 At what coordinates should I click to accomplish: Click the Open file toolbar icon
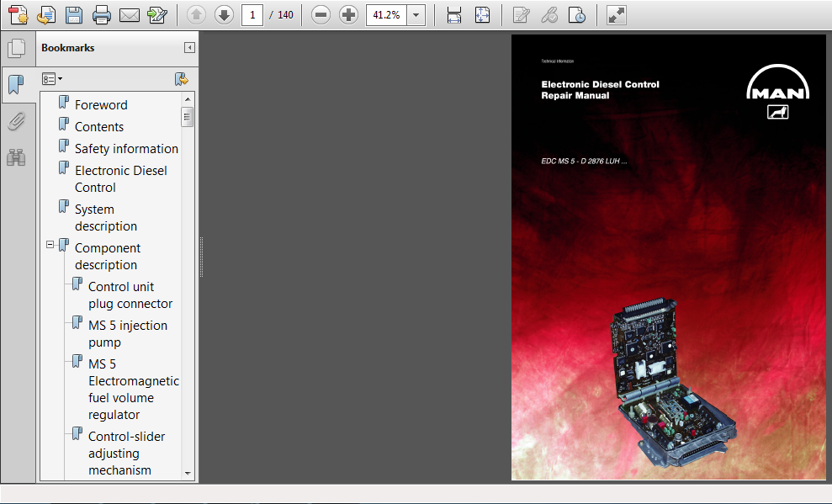click(x=46, y=15)
